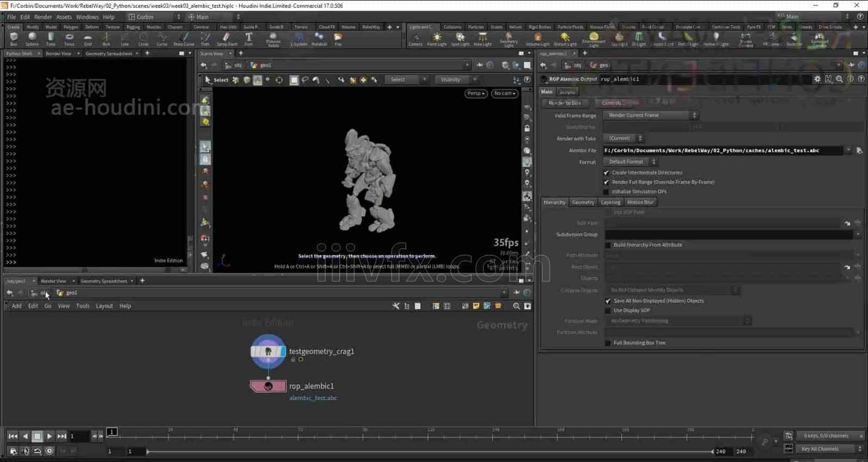Click the Point Light shelf tool
This screenshot has width=868, height=462.
[437, 39]
